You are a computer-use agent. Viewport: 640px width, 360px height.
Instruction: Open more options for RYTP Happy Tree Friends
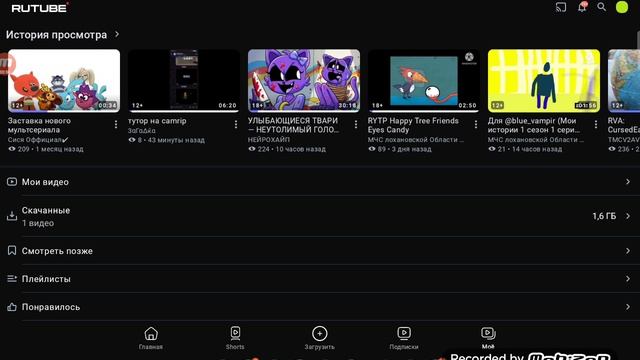[x=476, y=124]
